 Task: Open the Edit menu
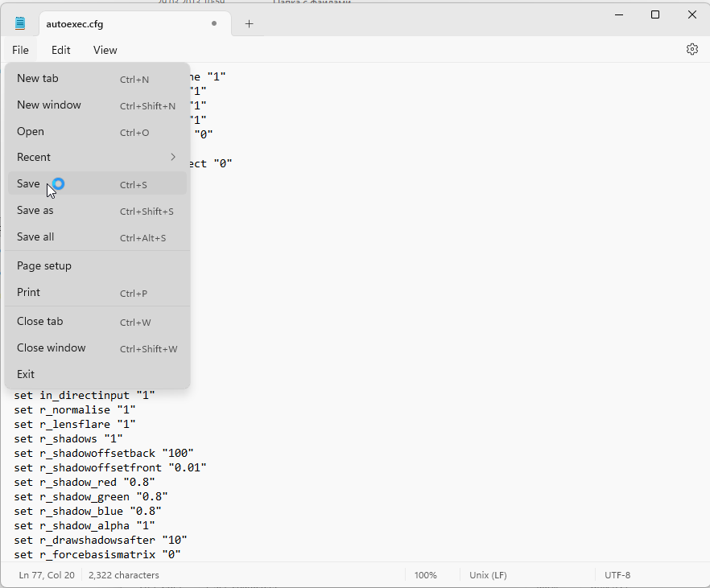(60, 50)
